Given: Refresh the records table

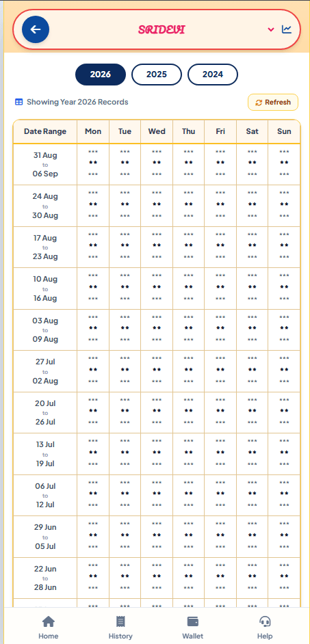Looking at the screenshot, I should pyautogui.click(x=273, y=103).
